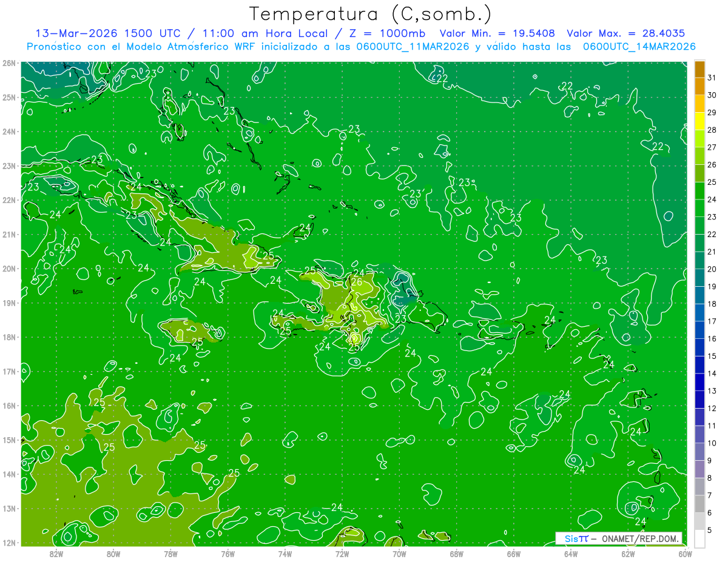Image resolution: width=728 pixels, height=562 pixels.
Task: Click the "19N" latitude axis label
Action: point(8,303)
